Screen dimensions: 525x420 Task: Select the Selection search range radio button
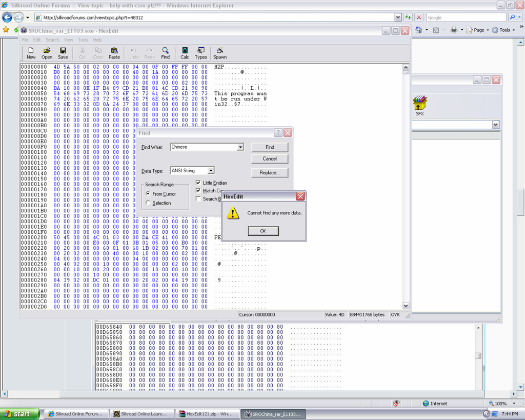click(148, 203)
